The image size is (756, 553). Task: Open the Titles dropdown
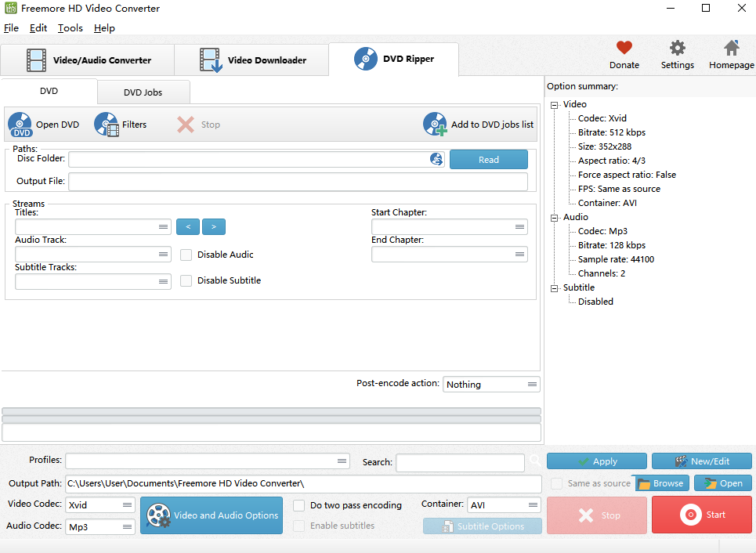(93, 226)
